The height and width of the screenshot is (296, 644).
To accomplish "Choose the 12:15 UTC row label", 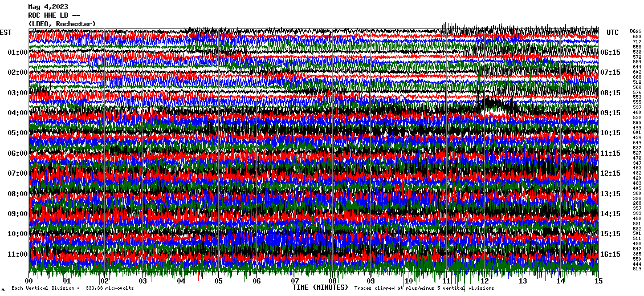I will [x=610, y=173].
